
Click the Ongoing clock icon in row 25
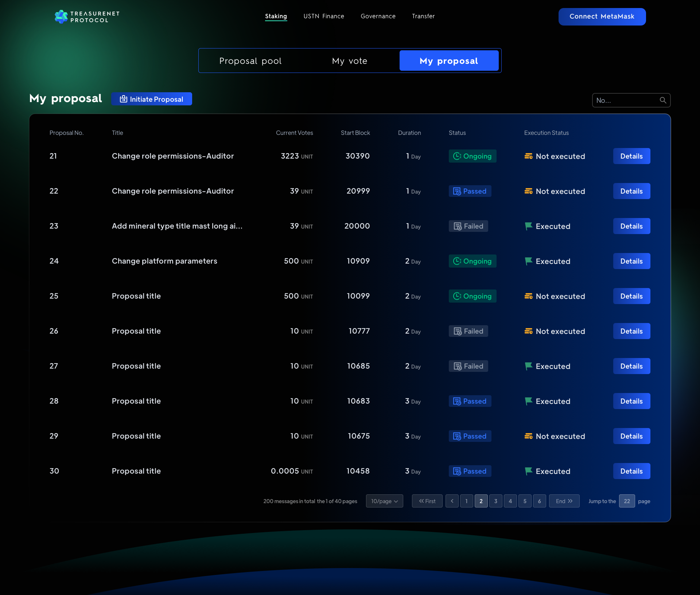(x=457, y=296)
